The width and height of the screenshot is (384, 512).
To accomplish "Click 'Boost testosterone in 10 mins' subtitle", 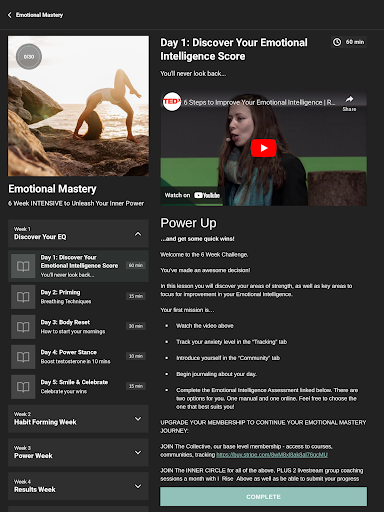I will [75, 361].
